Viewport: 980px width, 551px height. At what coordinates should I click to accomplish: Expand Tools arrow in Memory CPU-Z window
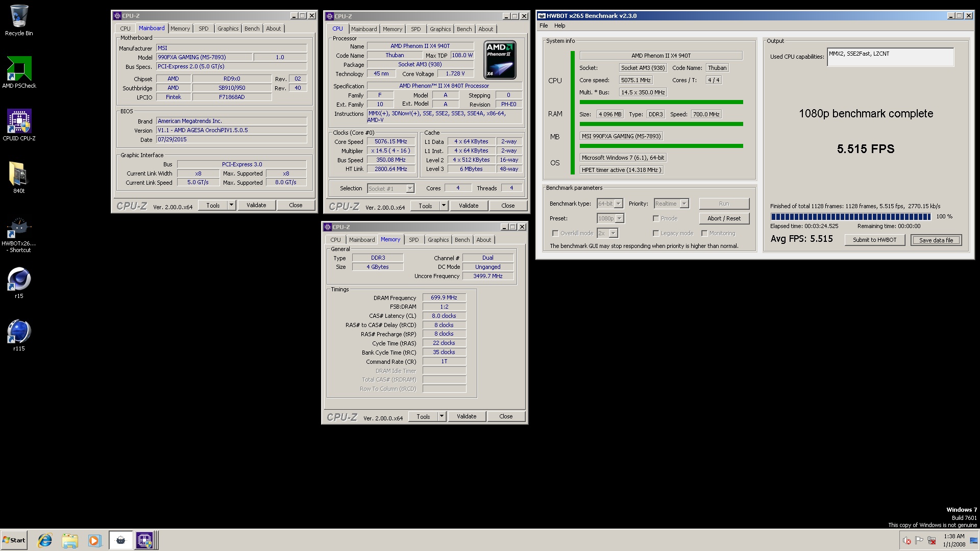tap(442, 416)
